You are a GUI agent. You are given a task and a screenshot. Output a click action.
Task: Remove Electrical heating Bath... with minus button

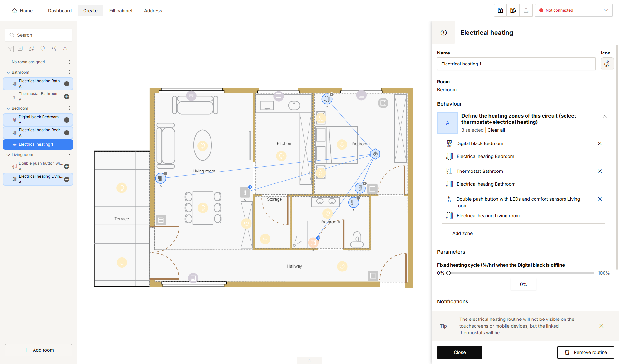[x=67, y=84]
